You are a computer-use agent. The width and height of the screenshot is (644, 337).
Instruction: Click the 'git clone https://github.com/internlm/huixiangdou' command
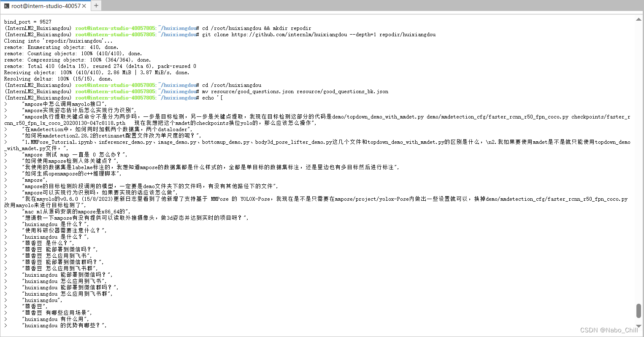click(319, 35)
